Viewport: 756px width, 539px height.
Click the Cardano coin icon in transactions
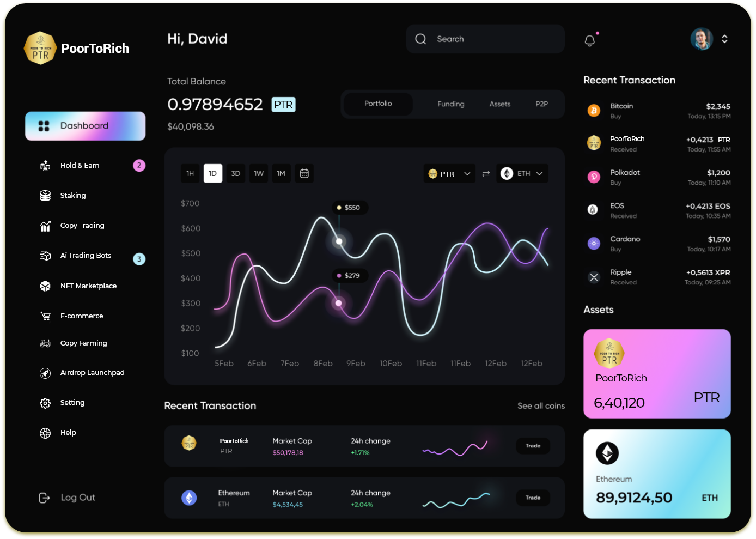tap(594, 244)
